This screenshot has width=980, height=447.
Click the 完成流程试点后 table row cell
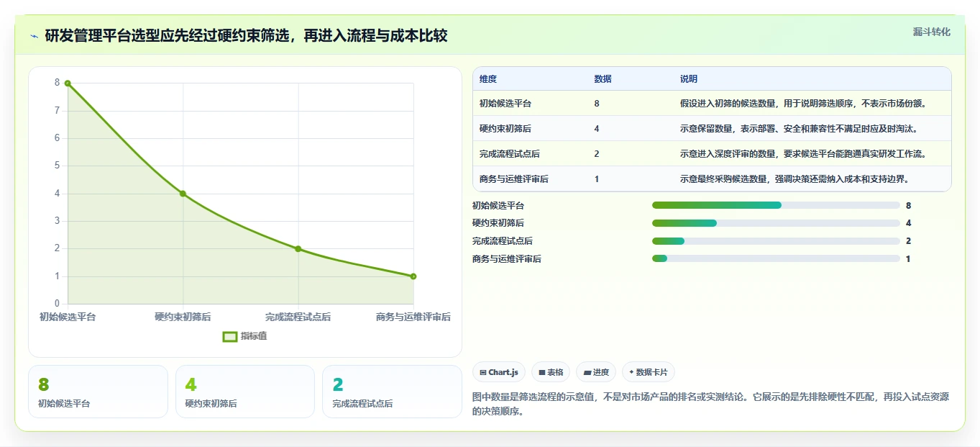[x=510, y=154]
